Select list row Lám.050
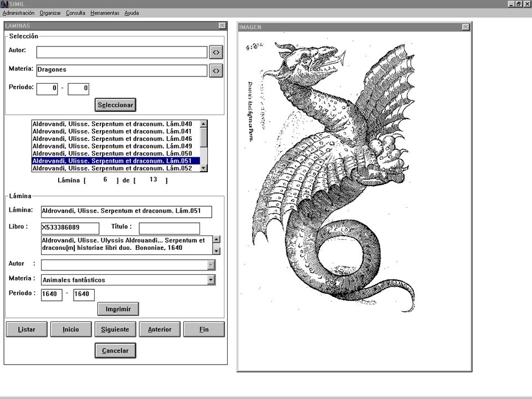Screen dimensions: 532x399 pos(116,154)
